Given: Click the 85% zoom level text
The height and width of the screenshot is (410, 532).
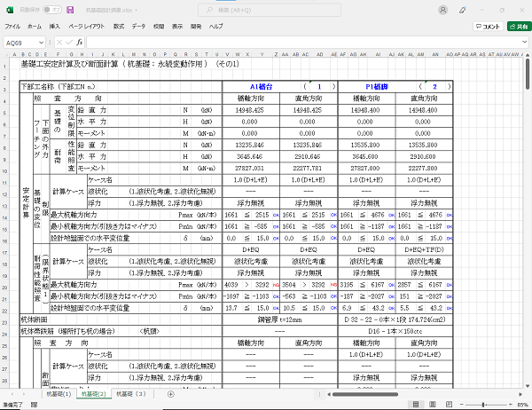Looking at the screenshot, I should tap(523, 405).
